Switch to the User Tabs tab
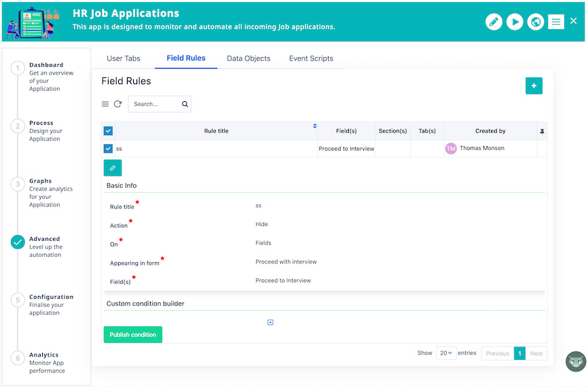The width and height of the screenshot is (588, 387). [124, 58]
